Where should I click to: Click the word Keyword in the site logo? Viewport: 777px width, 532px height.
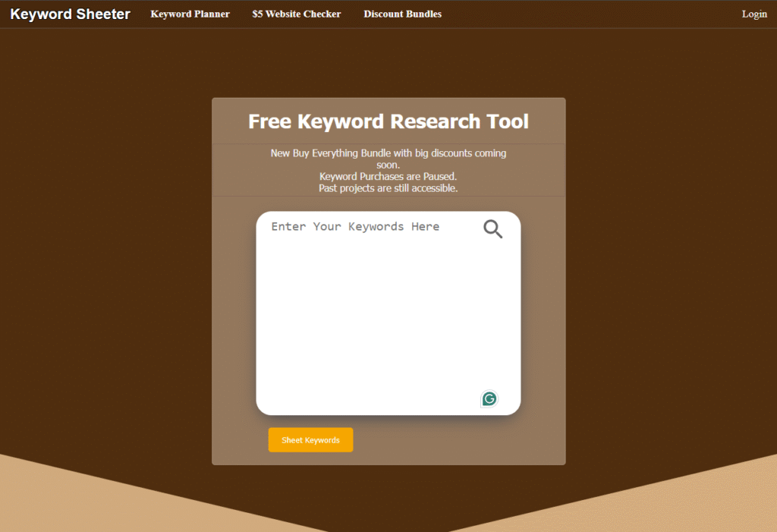click(x=41, y=14)
